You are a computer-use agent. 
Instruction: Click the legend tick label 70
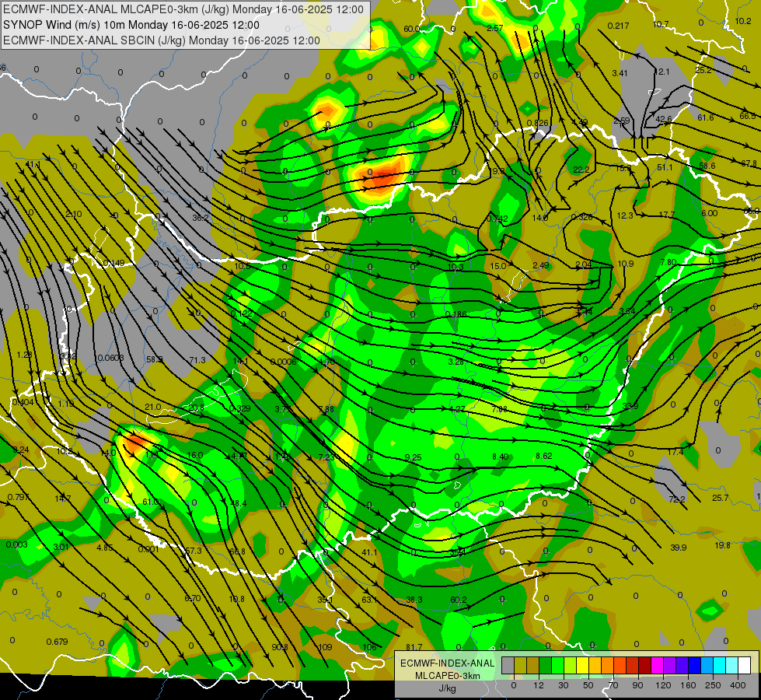click(613, 685)
